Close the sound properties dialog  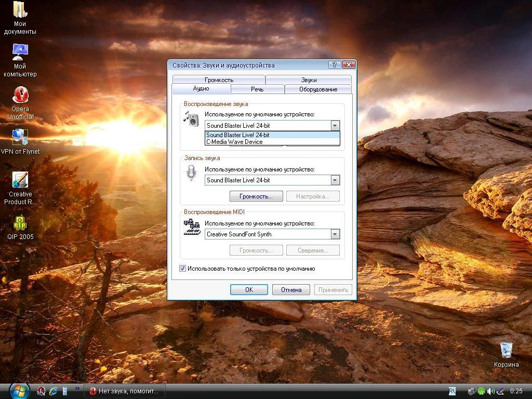[349, 64]
